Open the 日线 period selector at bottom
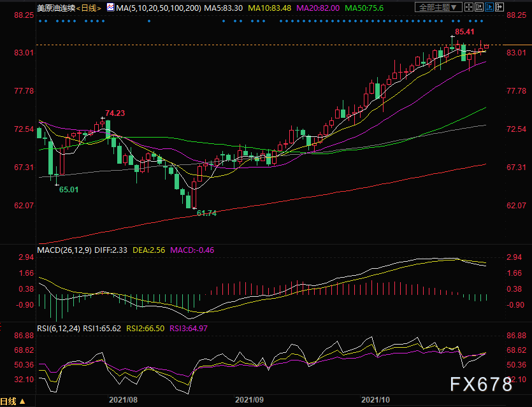Viewport: 532px width, 407px height. pos(13,401)
